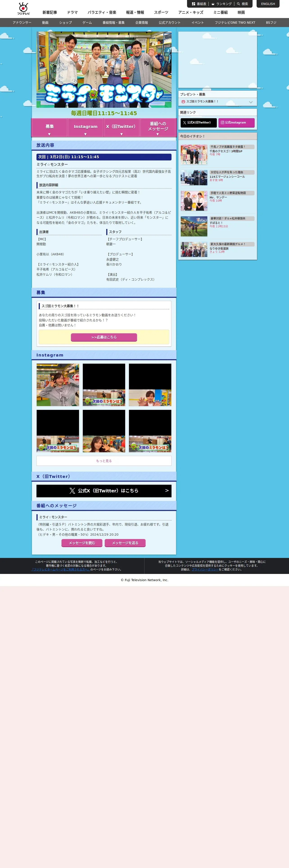Open 119エマージェンシーコール thumbnail
Screen dimensions: 289x868
194,178
